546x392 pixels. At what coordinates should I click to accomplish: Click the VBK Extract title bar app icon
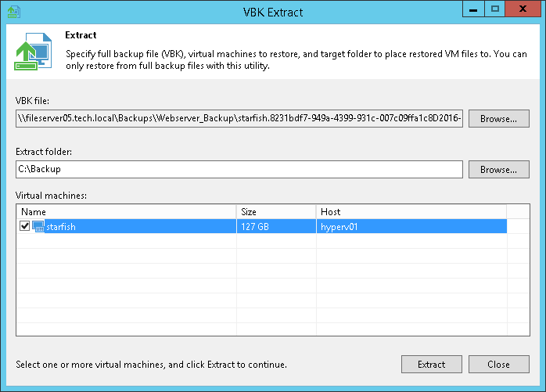tap(14, 12)
